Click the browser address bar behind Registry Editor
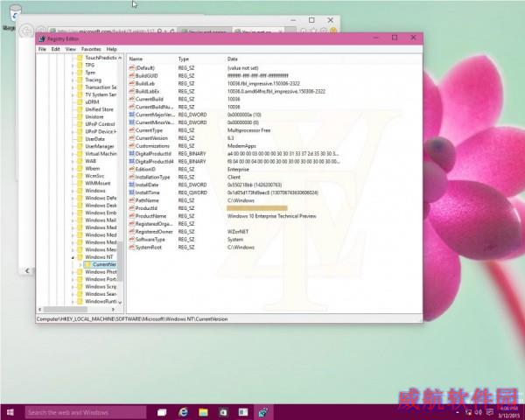Viewport: 525px width, 420px height. point(112,31)
